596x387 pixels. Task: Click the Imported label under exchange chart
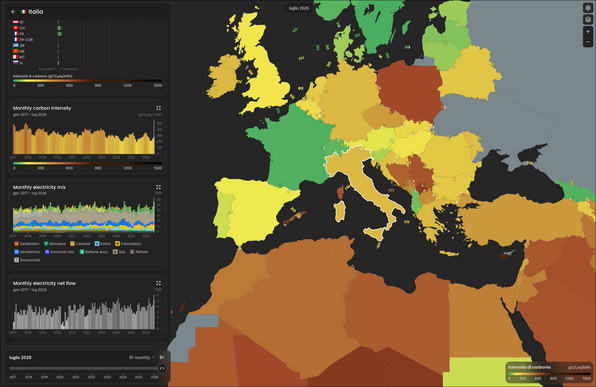coord(69,69)
